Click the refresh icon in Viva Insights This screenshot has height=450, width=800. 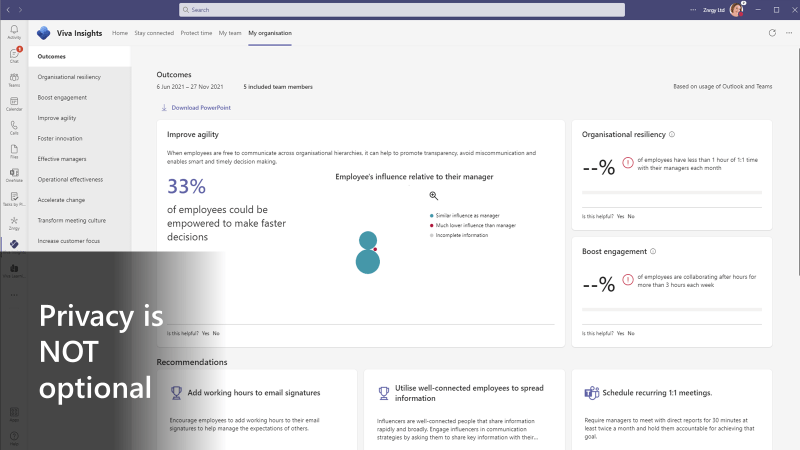tap(772, 33)
